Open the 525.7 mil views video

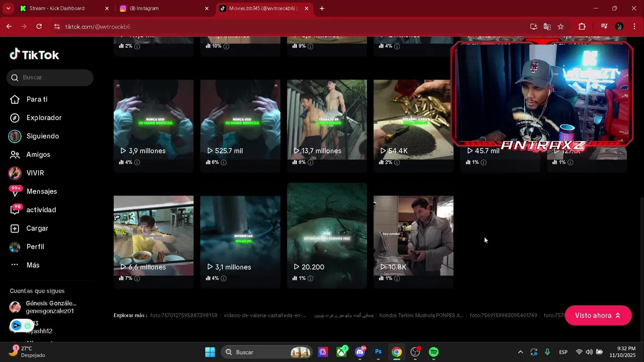[x=240, y=120]
